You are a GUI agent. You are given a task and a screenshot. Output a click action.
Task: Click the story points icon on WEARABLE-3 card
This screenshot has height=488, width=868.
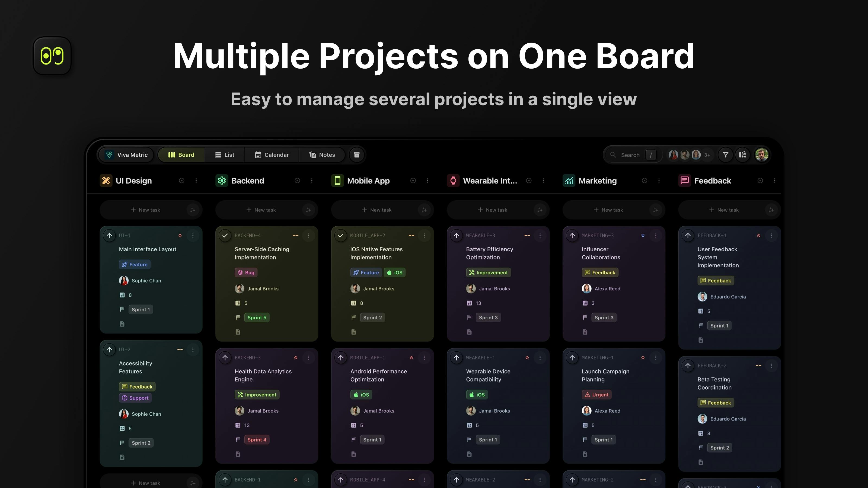point(469,303)
